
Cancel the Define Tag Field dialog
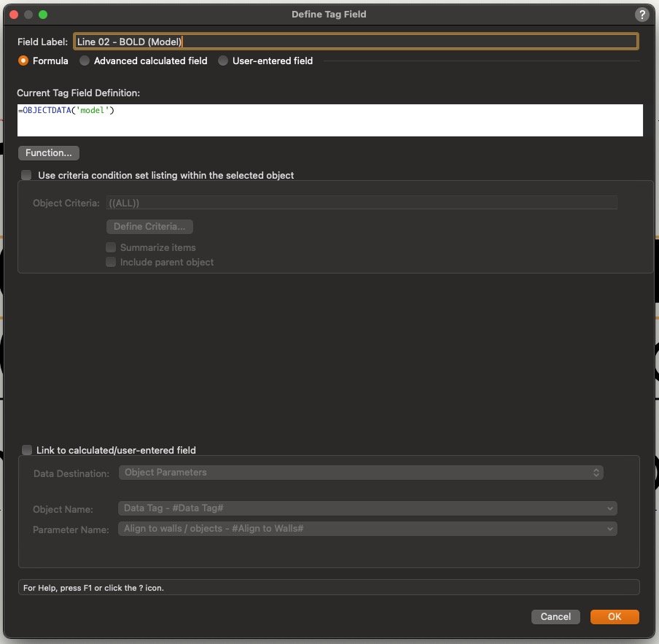[x=555, y=617]
